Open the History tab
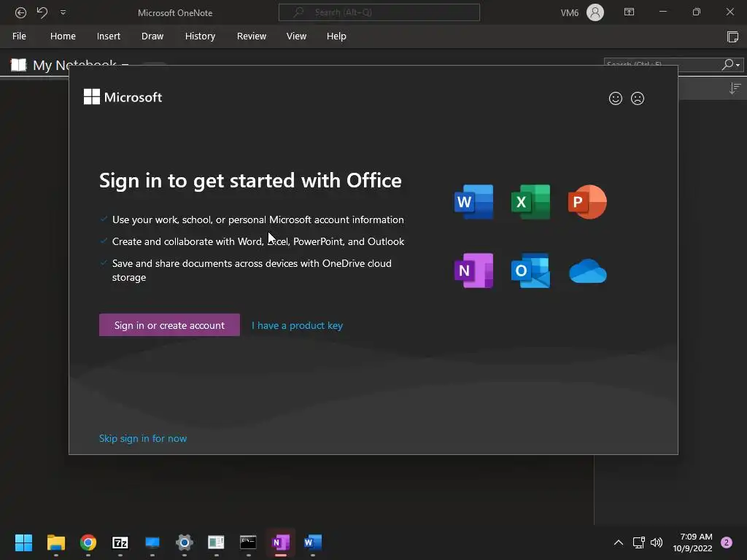This screenshot has width=747, height=560. pos(200,36)
